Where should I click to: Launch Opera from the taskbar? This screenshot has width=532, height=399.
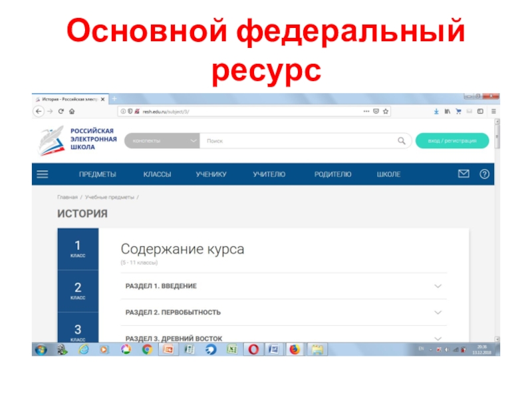click(253, 348)
